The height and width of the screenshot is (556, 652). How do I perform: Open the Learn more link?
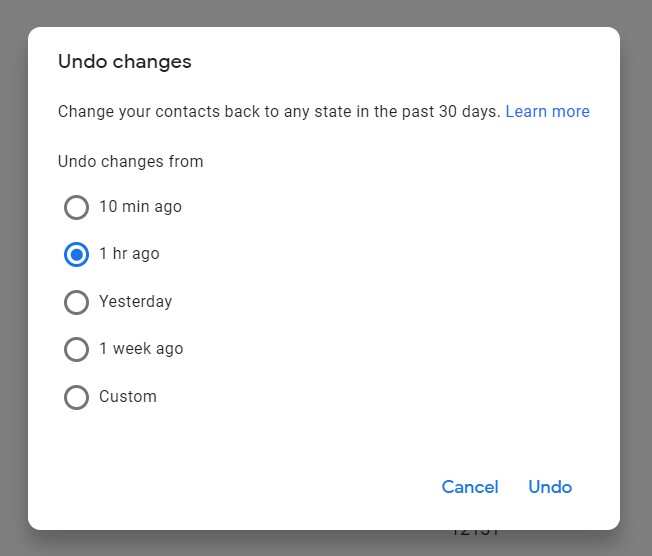548,111
